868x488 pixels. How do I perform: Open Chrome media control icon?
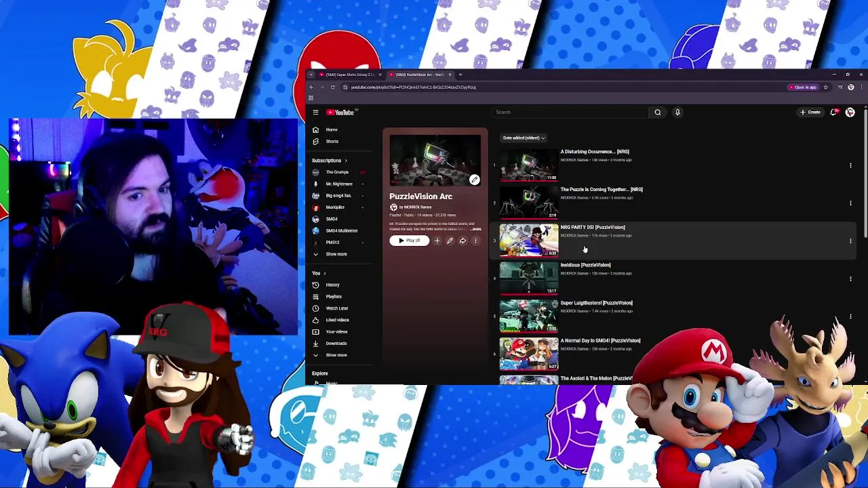coord(840,87)
